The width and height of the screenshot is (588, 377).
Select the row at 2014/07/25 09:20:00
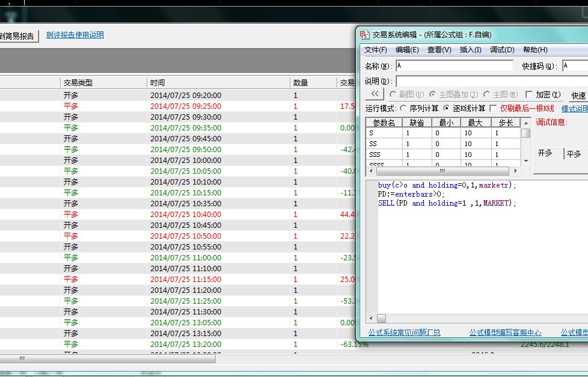tap(178, 95)
